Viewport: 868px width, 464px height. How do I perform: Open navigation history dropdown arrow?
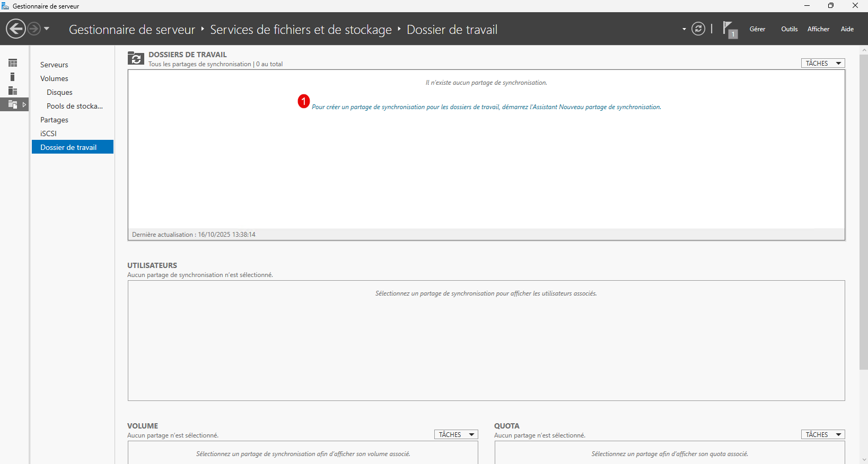(x=47, y=29)
